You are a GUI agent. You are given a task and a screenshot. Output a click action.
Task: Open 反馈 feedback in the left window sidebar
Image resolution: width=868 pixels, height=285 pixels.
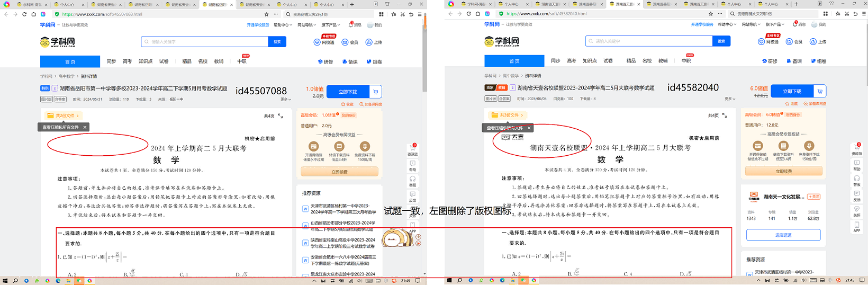pos(412,197)
